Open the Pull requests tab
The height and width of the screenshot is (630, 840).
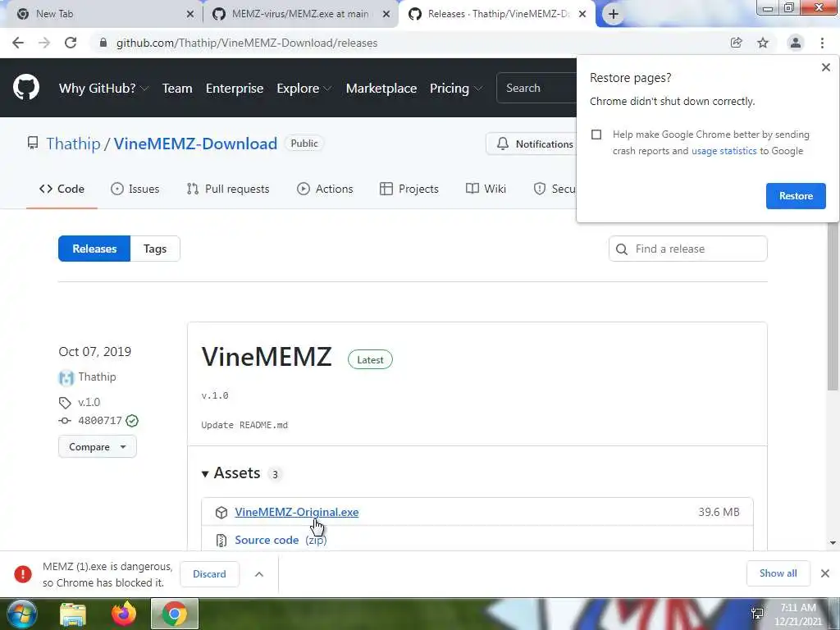point(228,189)
